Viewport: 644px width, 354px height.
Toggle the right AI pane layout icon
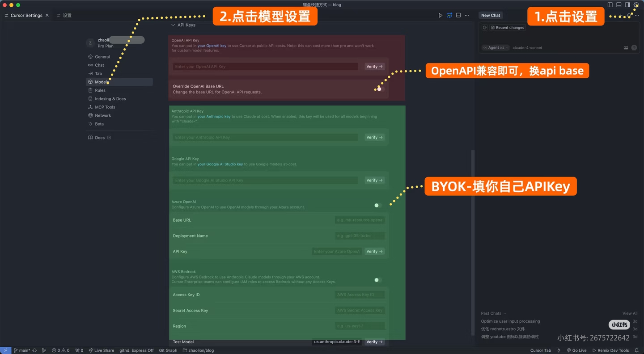627,5
